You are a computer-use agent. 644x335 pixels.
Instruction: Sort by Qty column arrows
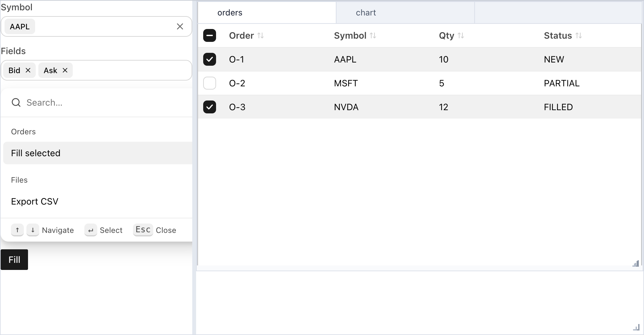tap(461, 35)
